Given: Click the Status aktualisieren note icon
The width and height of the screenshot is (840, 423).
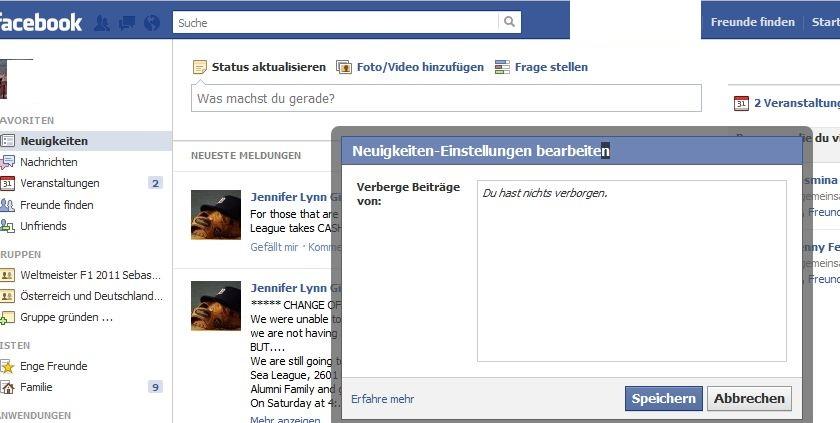Looking at the screenshot, I should point(199,67).
